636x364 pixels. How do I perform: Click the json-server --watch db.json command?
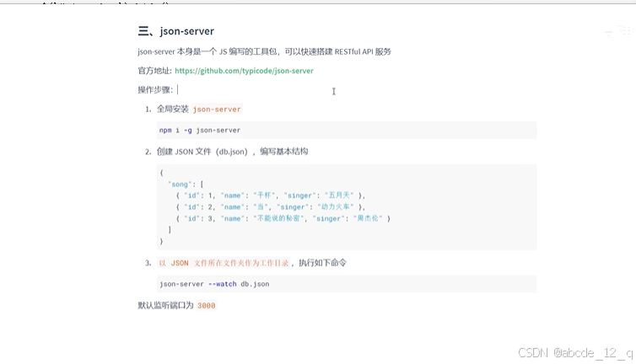[x=214, y=284]
